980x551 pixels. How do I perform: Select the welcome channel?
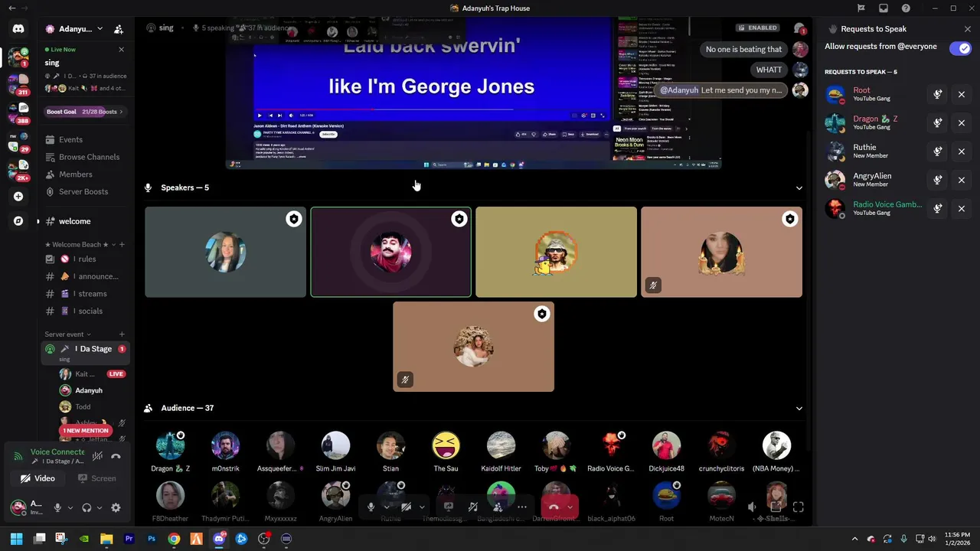click(x=86, y=221)
